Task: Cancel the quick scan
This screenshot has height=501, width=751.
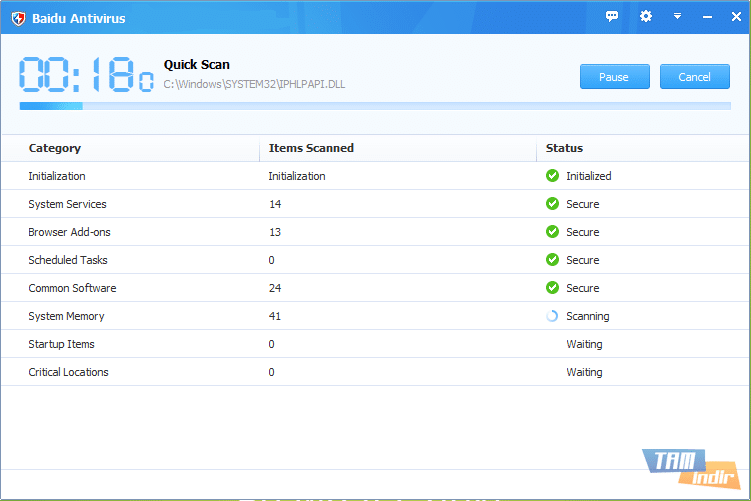Action: pos(694,77)
